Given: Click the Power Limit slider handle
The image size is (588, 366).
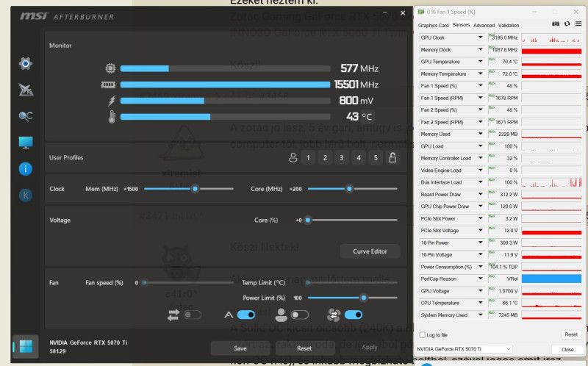Looking at the screenshot, I should coord(363,298).
